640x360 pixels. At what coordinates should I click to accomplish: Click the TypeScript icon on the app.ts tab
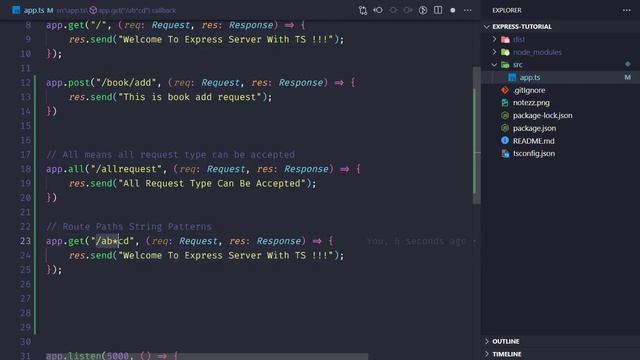(x=16, y=10)
